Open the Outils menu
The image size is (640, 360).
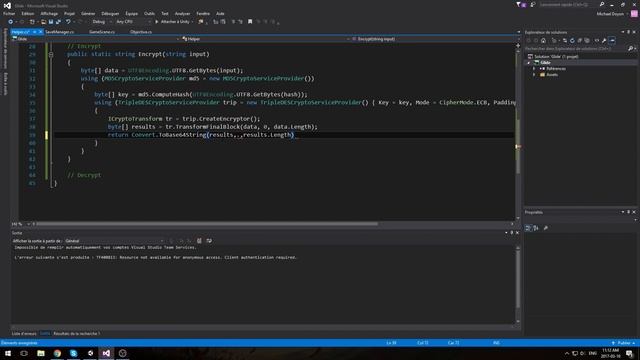[149, 13]
